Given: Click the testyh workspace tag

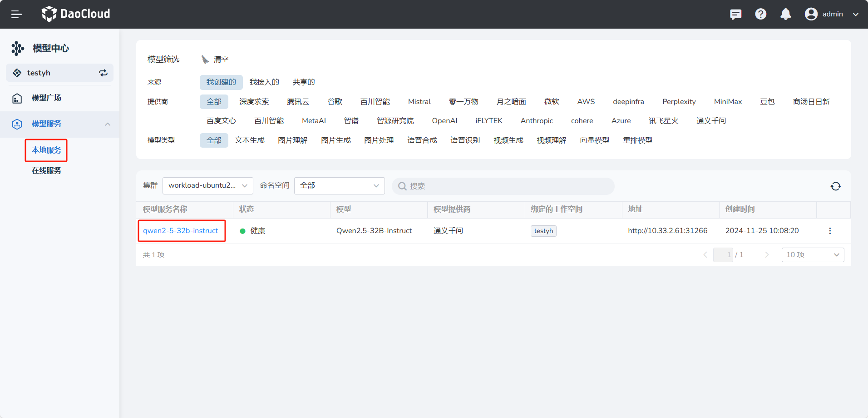Looking at the screenshot, I should [543, 231].
